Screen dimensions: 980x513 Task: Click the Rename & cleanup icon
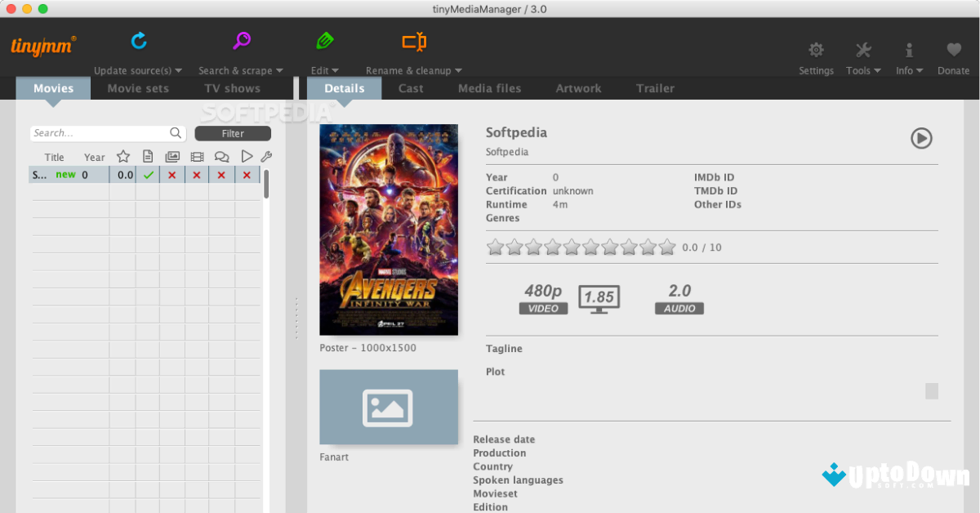point(412,41)
